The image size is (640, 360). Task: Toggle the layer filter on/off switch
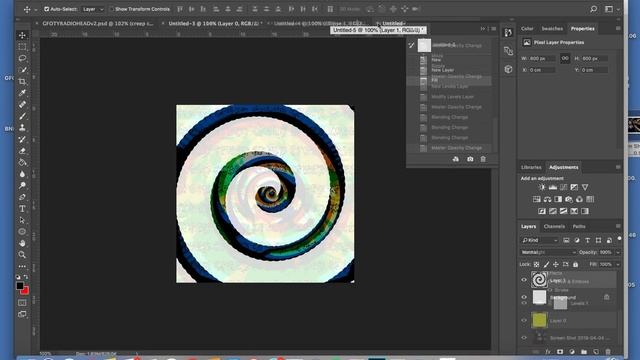click(x=619, y=239)
